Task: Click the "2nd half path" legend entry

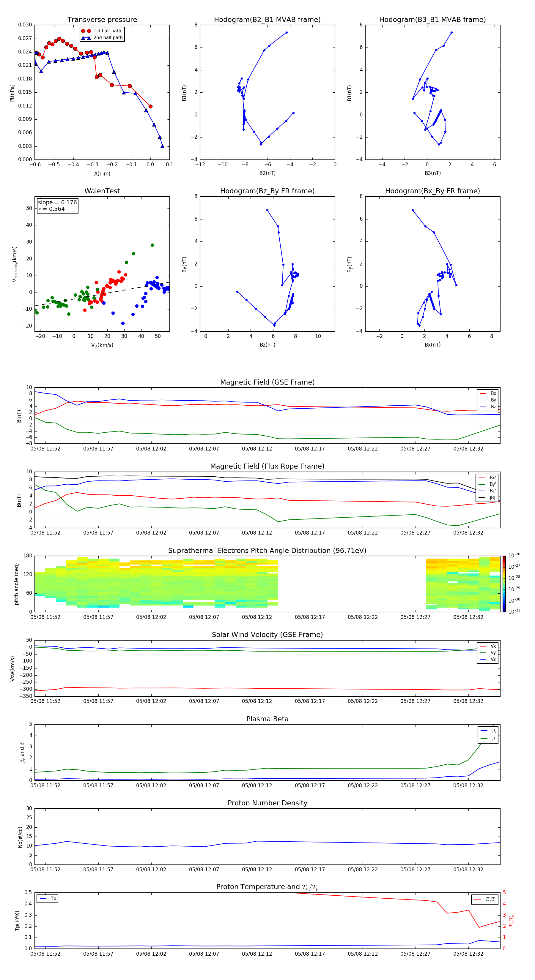Action: coord(102,38)
